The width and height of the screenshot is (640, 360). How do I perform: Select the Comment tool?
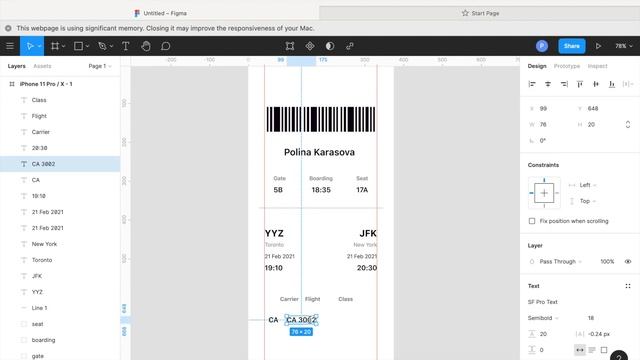point(166,46)
